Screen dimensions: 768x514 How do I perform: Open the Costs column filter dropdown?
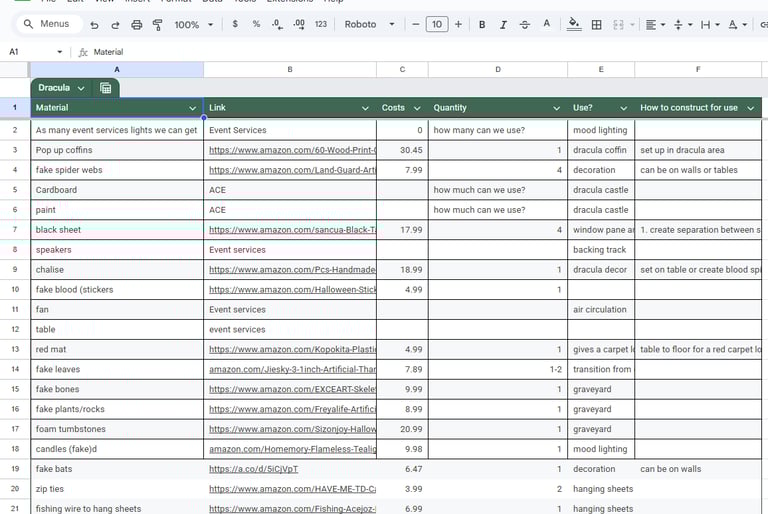point(417,108)
